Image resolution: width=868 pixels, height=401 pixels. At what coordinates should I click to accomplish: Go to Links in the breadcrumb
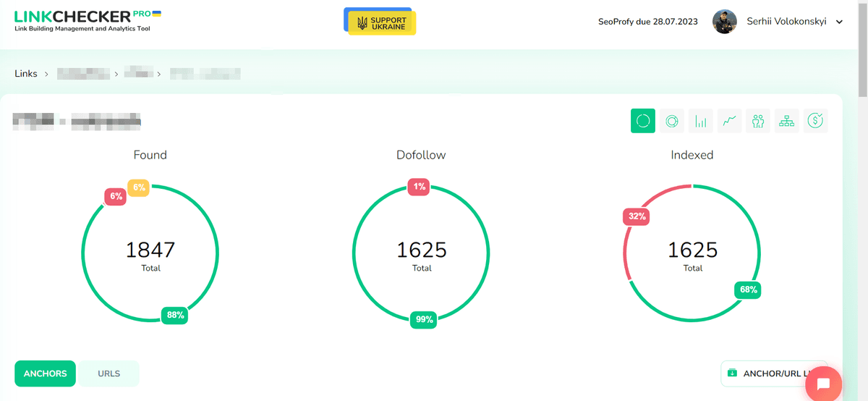point(26,74)
